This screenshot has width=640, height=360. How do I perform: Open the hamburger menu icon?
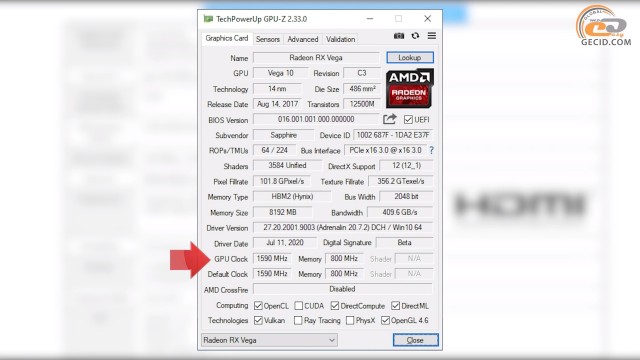[431, 36]
